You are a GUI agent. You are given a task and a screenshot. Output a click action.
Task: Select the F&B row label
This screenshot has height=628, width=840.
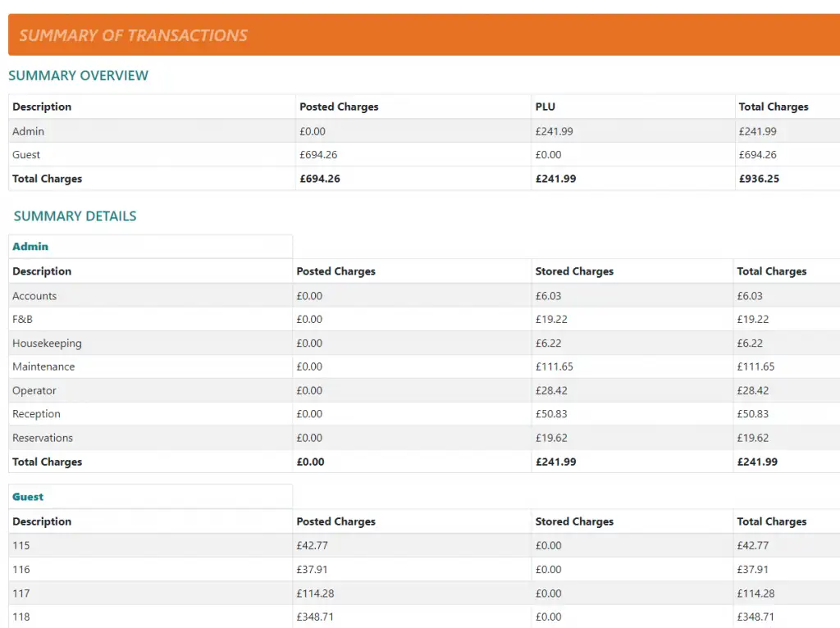pyautogui.click(x=22, y=319)
